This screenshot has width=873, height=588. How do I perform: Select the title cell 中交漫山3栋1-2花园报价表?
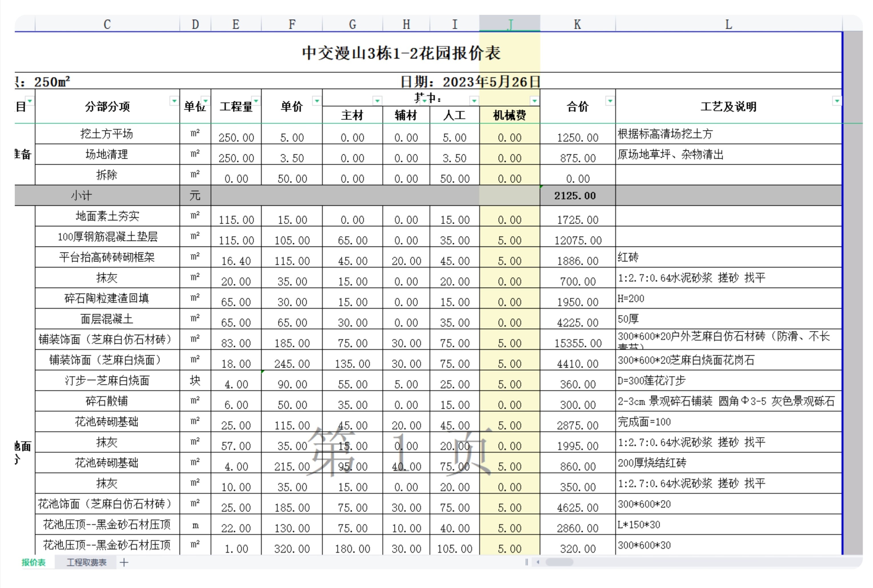point(401,52)
